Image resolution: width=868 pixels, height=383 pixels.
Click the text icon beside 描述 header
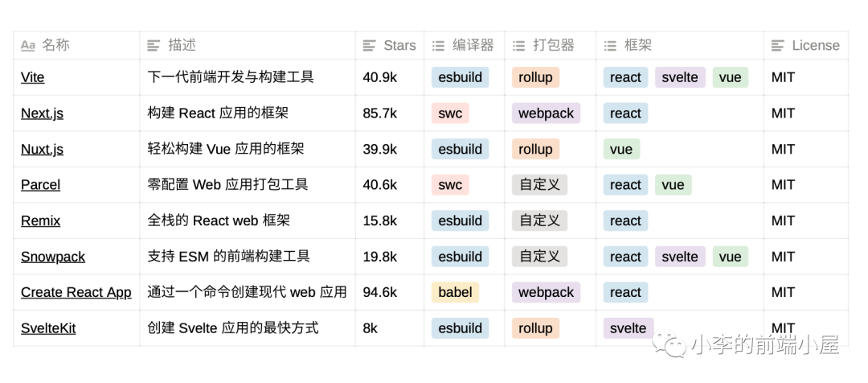pos(154,46)
